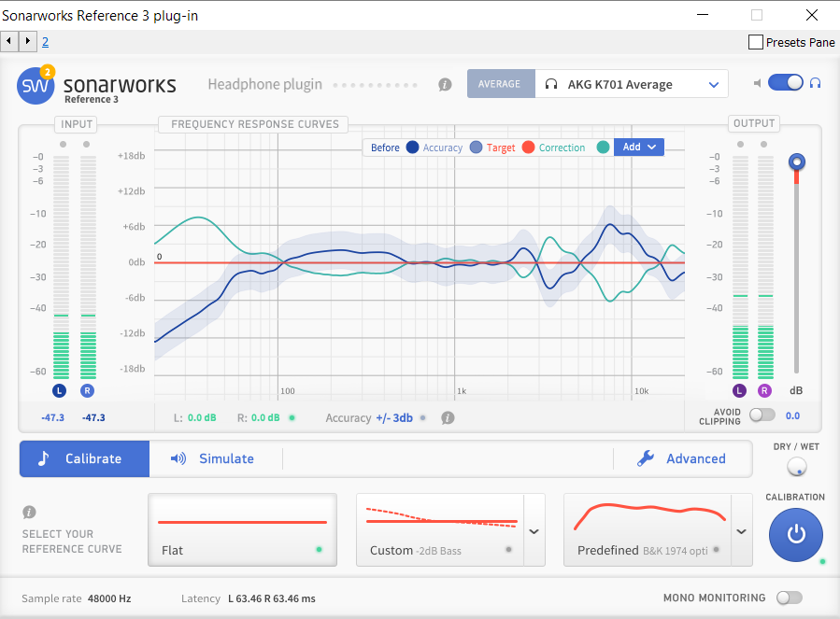This screenshot has width=840, height=619.
Task: Click the Advanced wrench icon
Action: click(x=646, y=458)
